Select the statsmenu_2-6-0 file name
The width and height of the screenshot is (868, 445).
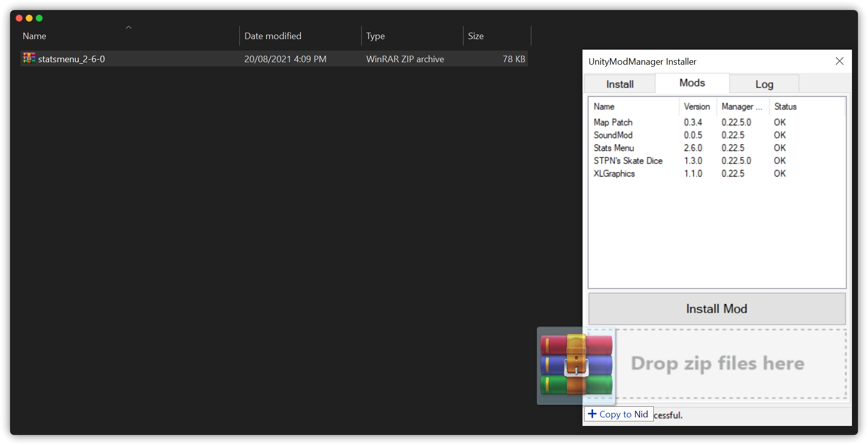point(71,59)
